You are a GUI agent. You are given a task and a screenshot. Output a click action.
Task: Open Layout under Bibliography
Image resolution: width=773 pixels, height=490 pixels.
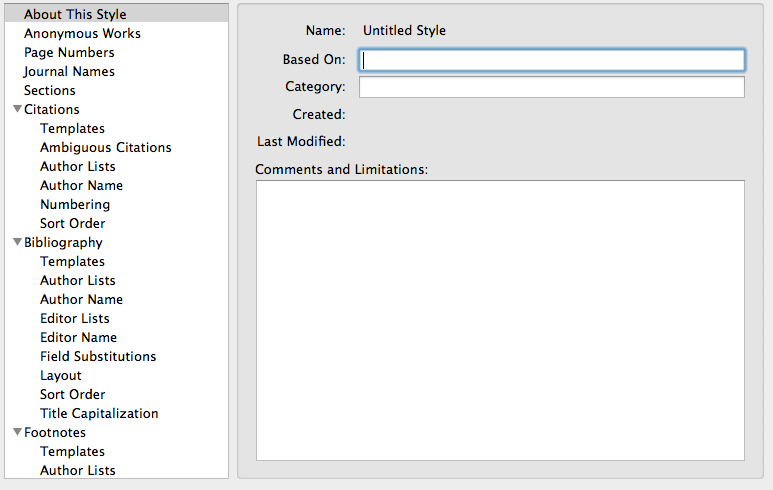point(61,376)
